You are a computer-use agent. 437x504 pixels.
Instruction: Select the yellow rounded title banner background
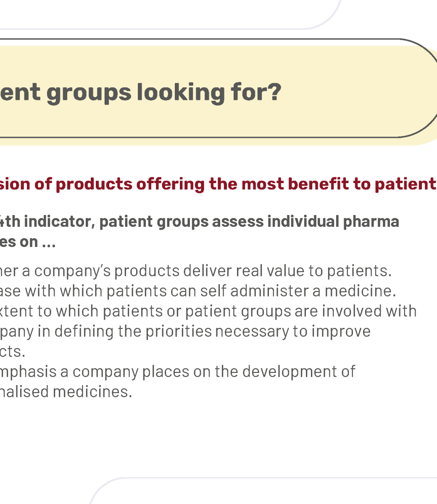[218, 95]
